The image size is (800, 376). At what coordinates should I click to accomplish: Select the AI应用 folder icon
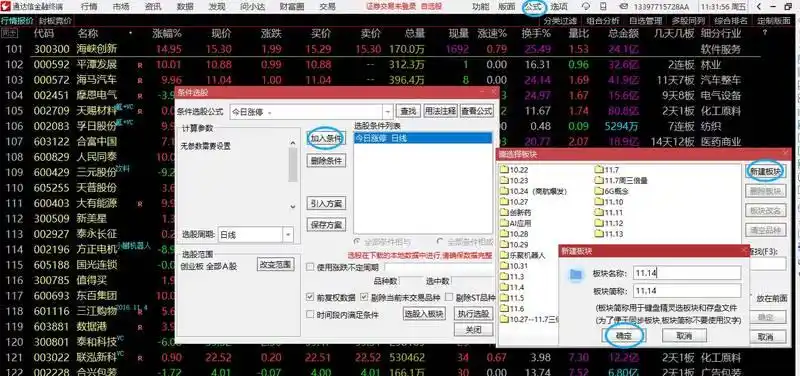pyautogui.click(x=505, y=223)
